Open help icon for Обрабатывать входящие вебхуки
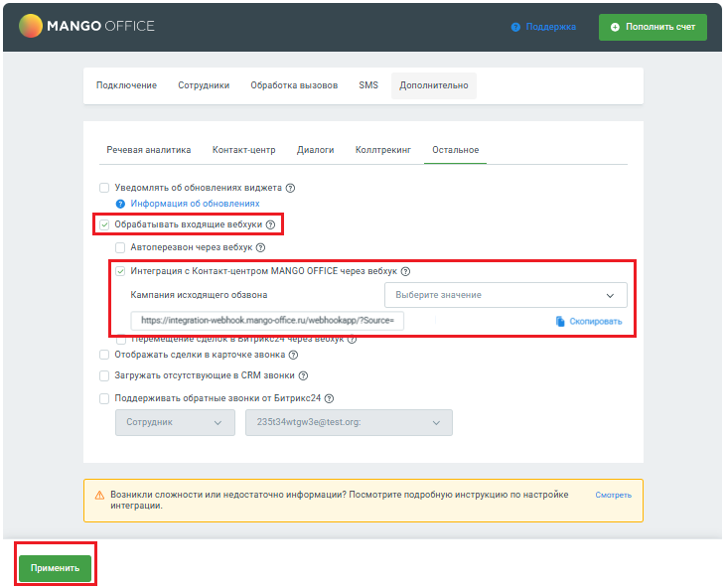Viewport: 725px width, 588px height. [x=270, y=224]
